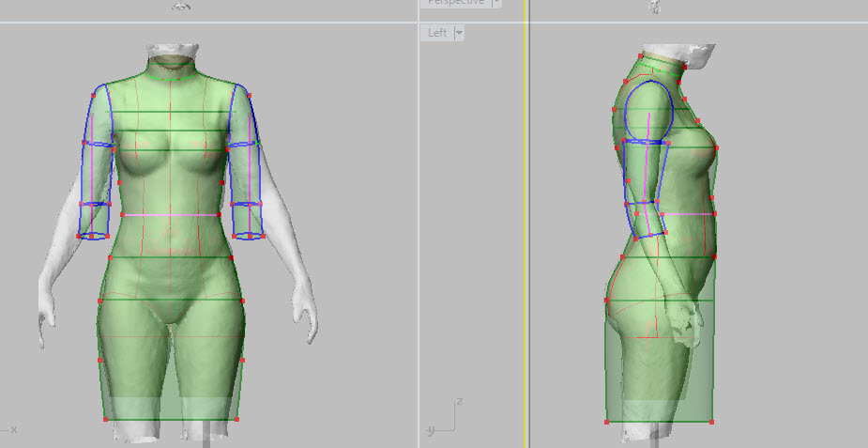The image size is (868, 448).
Task: Click the Left viewport title label
Action: tap(436, 33)
